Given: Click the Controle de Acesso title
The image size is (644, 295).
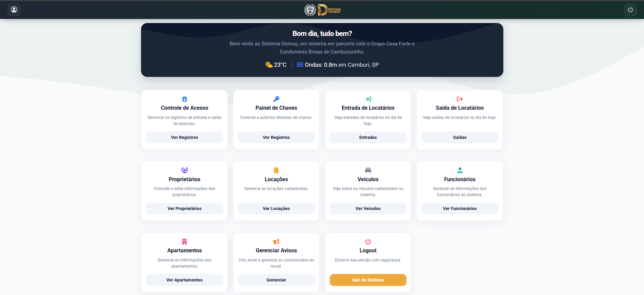Looking at the screenshot, I should point(184,108).
